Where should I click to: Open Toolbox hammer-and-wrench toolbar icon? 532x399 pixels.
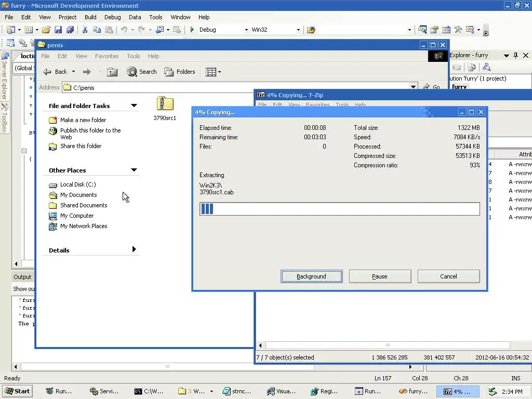(458, 30)
